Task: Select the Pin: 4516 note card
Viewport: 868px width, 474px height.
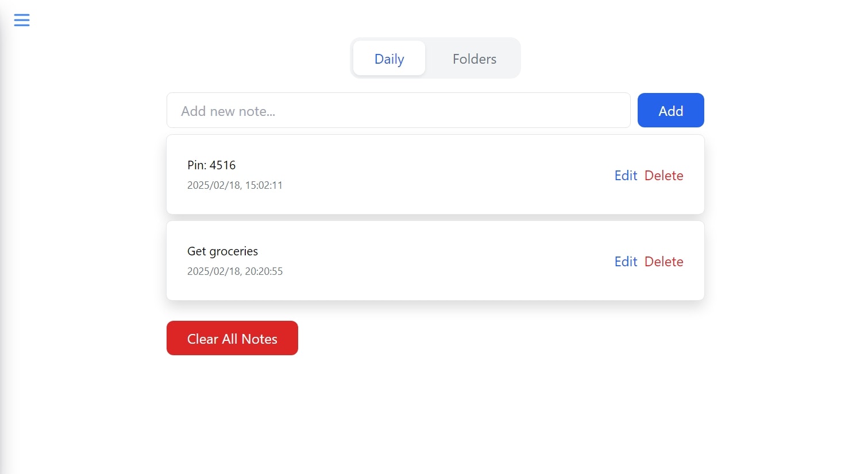Action: point(435,174)
